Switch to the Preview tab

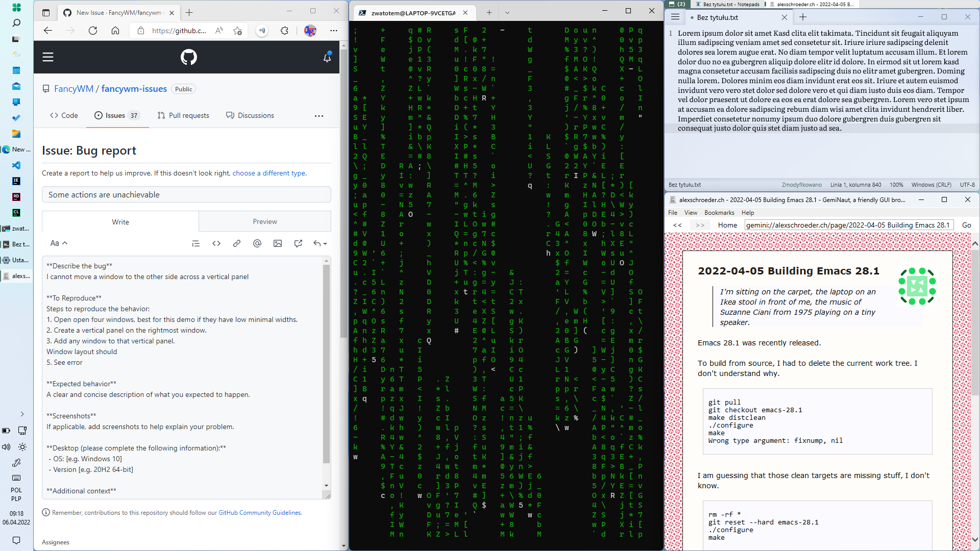coord(264,221)
